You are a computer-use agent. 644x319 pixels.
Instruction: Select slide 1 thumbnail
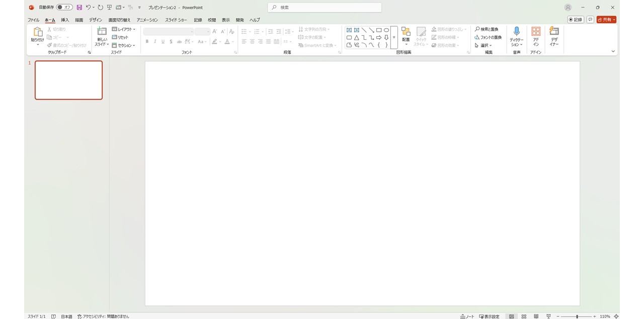click(x=68, y=80)
